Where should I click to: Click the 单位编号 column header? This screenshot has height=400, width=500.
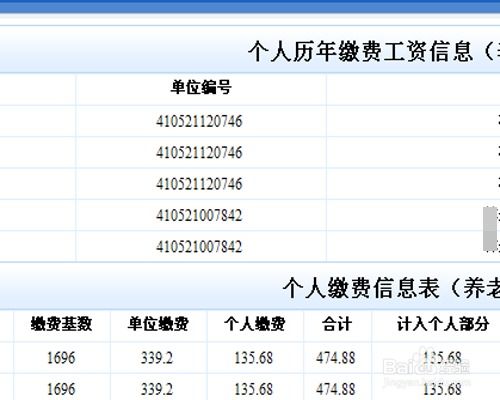201,88
